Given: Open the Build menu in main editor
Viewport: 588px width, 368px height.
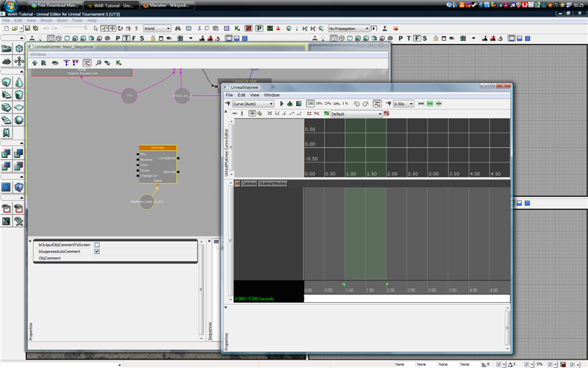Looking at the screenshot, I should (x=62, y=20).
